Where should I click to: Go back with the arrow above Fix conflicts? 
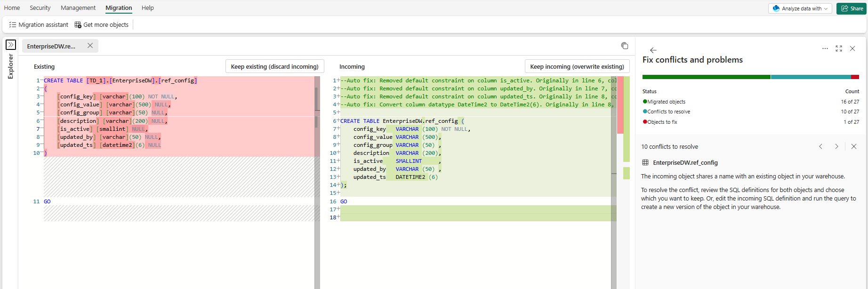click(653, 50)
